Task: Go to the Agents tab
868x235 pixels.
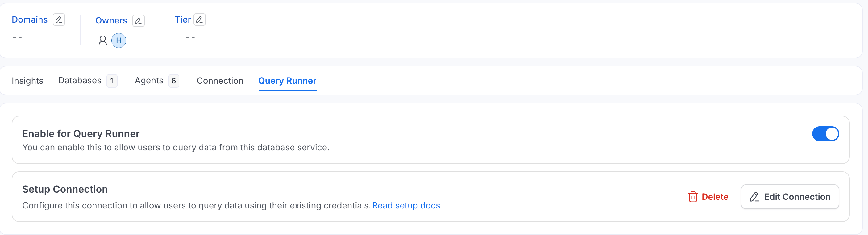Action: pos(157,81)
